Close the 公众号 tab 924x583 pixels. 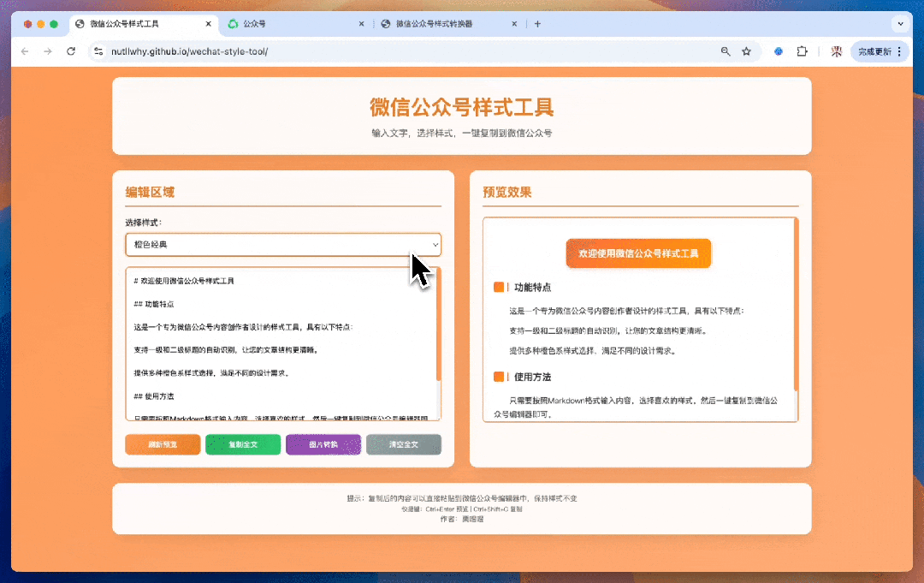tap(361, 24)
